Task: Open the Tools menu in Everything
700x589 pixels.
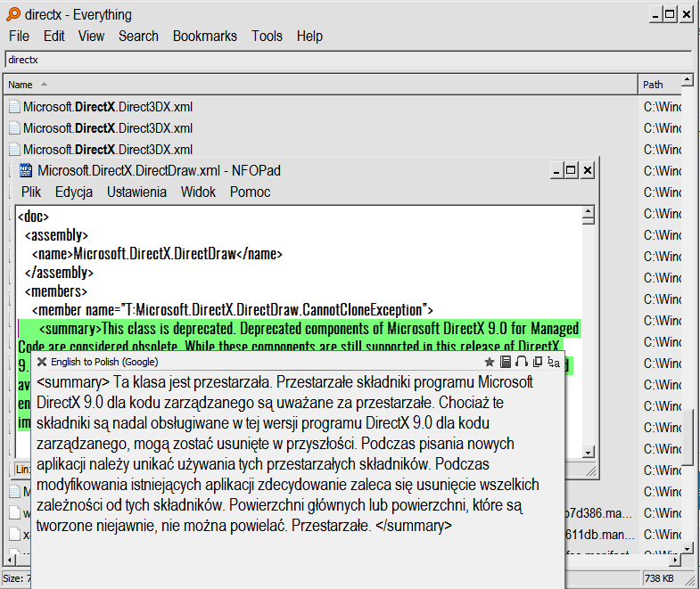Action: point(267,37)
